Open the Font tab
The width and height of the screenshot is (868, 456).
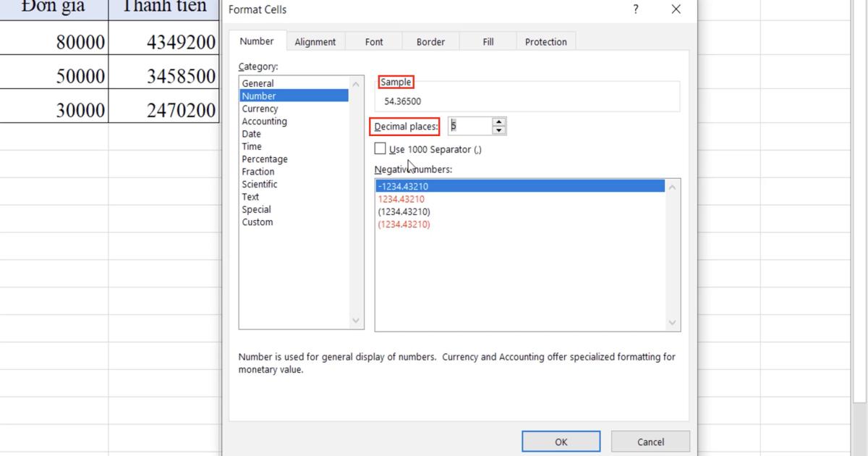click(373, 41)
